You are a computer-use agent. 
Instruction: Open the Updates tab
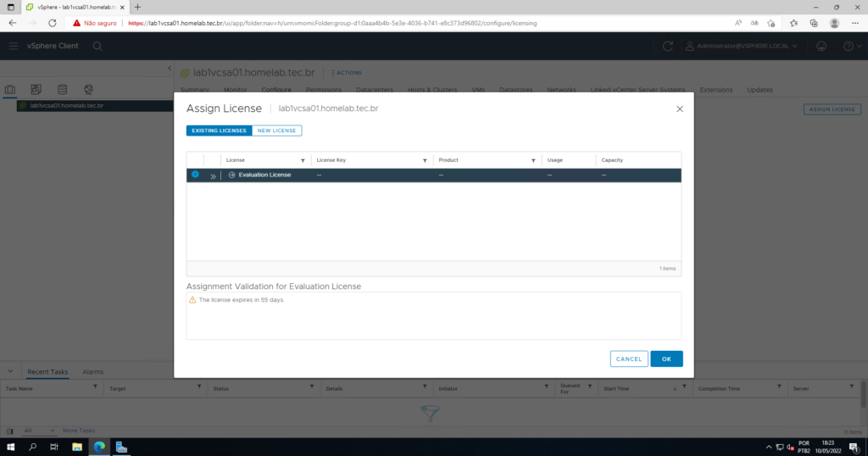pyautogui.click(x=759, y=90)
